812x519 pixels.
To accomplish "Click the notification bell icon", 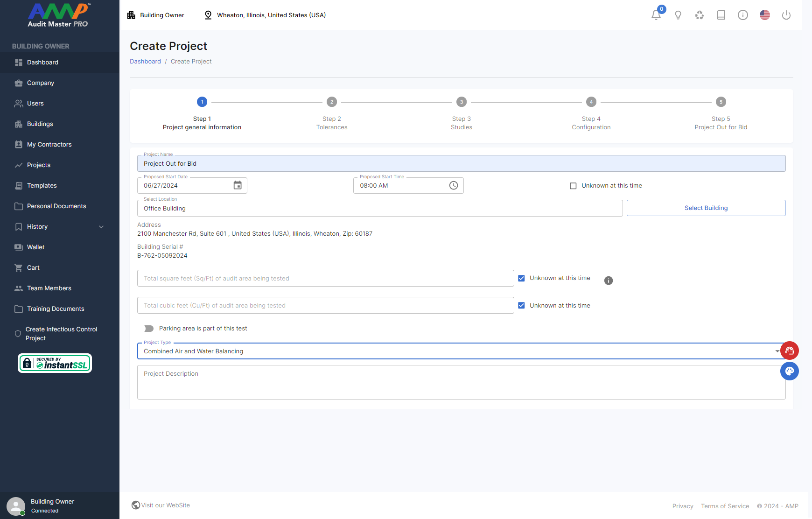I will (x=656, y=15).
